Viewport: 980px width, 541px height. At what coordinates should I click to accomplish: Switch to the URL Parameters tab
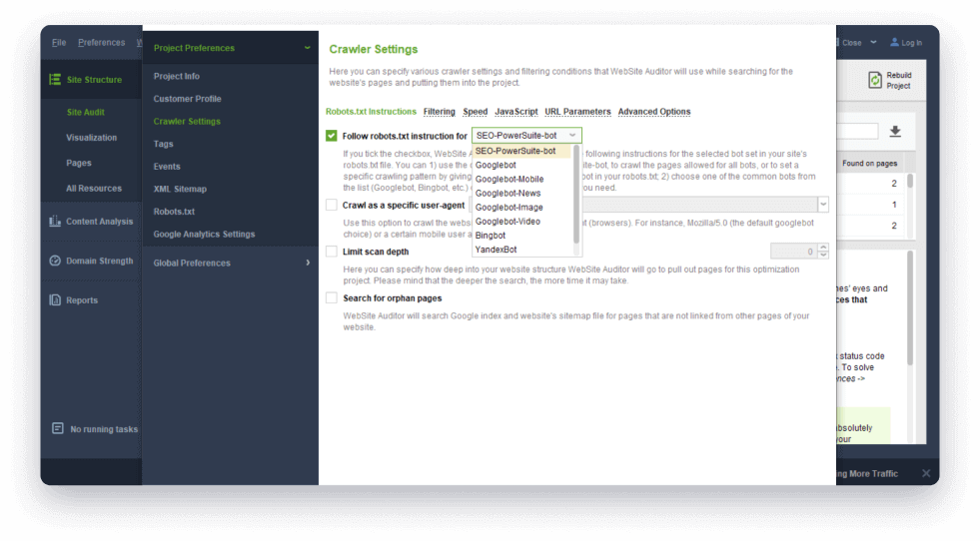coord(577,111)
